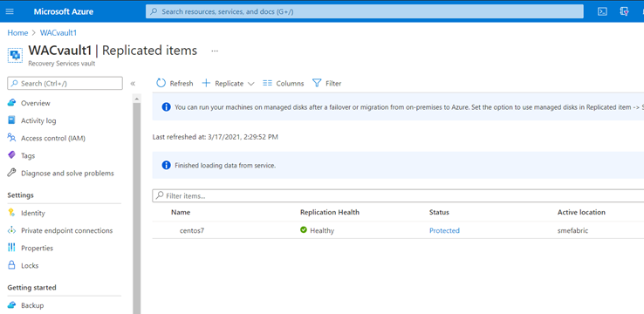644x314 pixels.
Task: Click the Filter funnel icon
Action: (317, 84)
